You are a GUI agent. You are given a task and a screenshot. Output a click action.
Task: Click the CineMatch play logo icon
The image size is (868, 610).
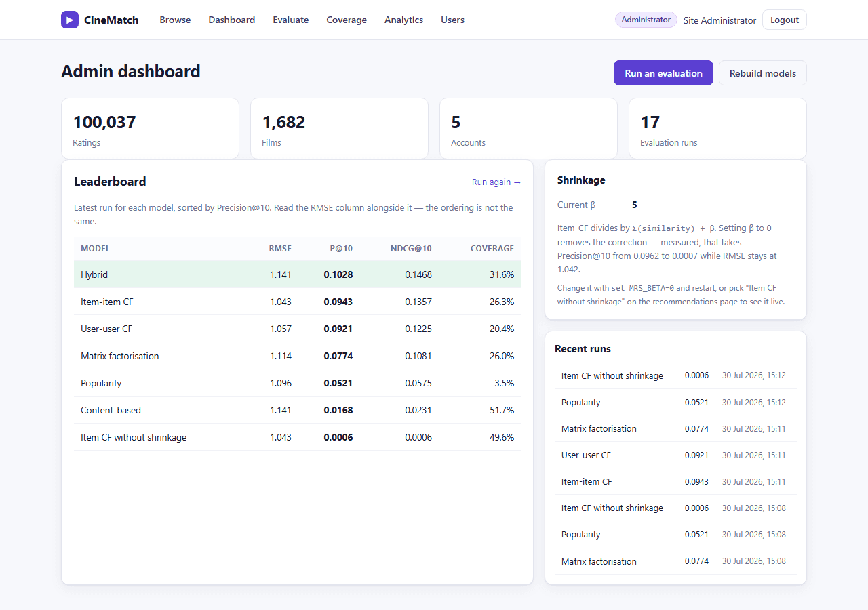[x=70, y=20]
